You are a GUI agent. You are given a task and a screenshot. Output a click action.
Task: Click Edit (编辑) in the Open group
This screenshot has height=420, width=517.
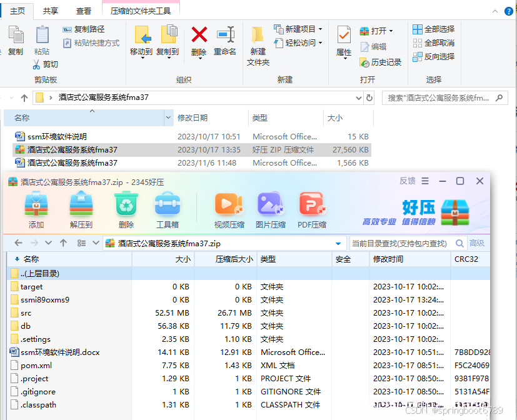(373, 47)
